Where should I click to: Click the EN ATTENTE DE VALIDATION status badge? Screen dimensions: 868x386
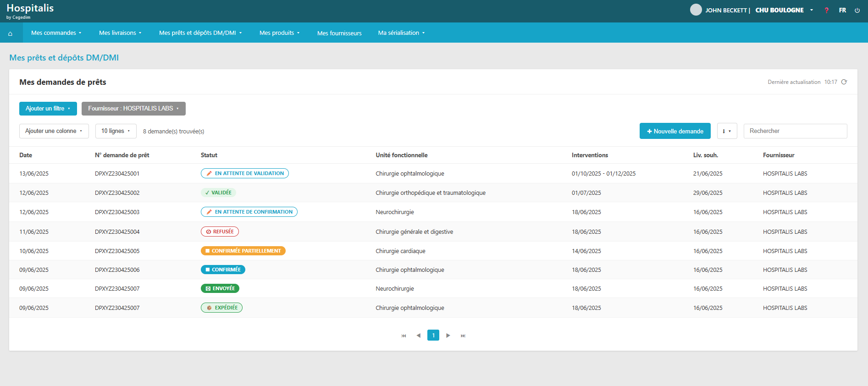click(245, 173)
